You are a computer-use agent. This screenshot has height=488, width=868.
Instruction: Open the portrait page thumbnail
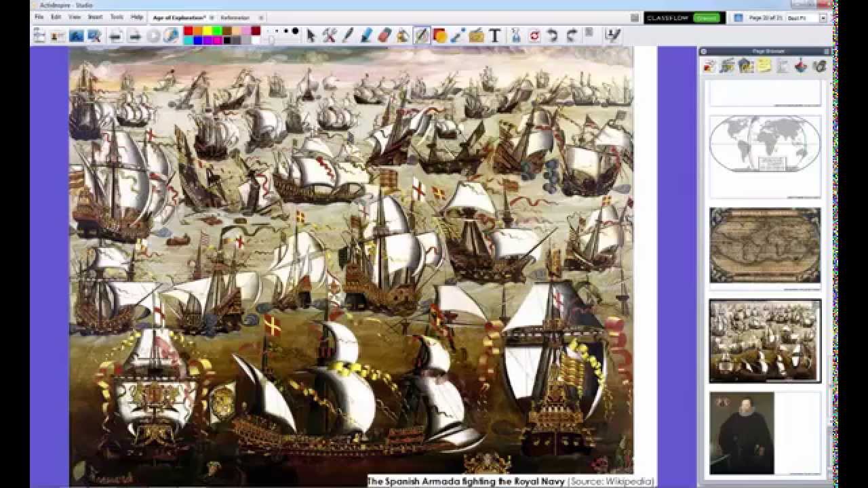pos(765,433)
